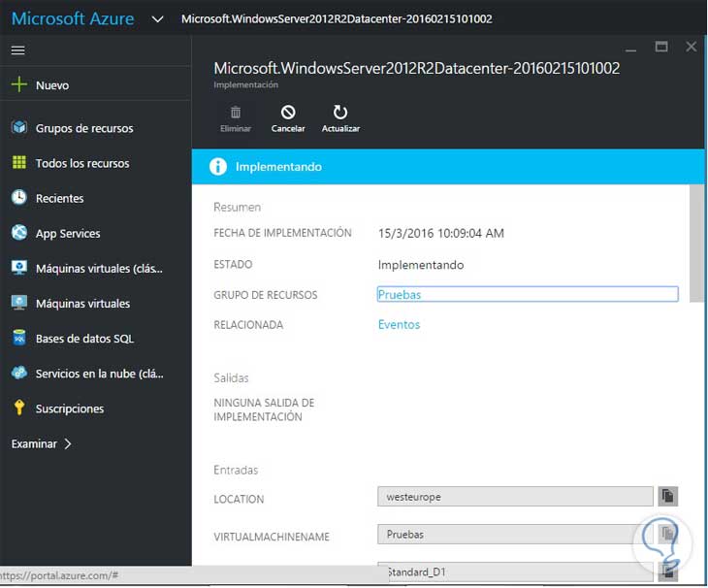Select Grupos de recursos menu item
708x588 pixels.
click(x=84, y=128)
